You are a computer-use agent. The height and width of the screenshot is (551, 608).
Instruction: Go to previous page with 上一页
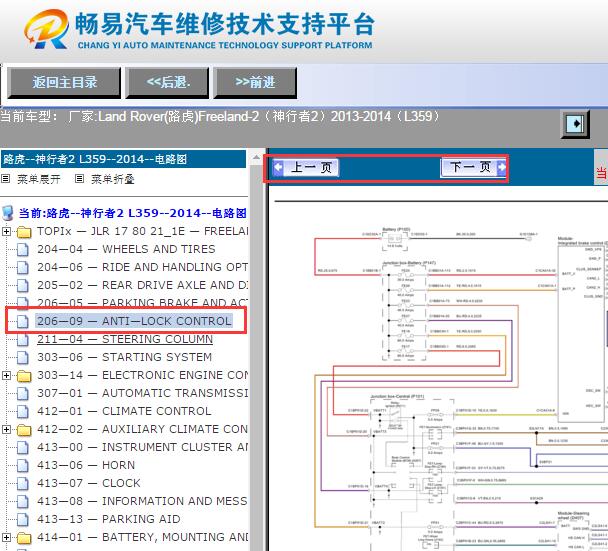coord(306,168)
